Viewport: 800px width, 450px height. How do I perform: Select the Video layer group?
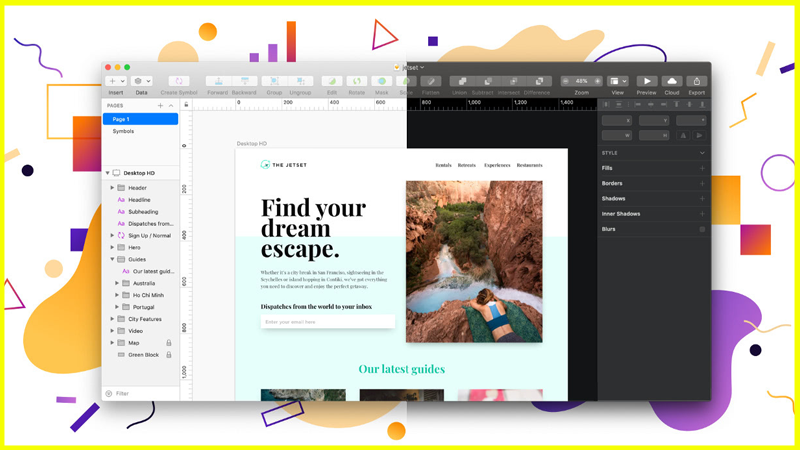(x=136, y=331)
